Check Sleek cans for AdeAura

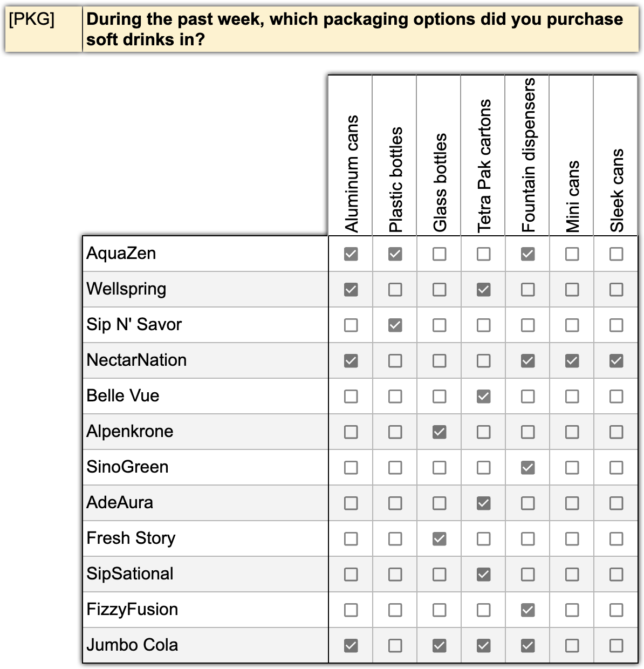(616, 503)
